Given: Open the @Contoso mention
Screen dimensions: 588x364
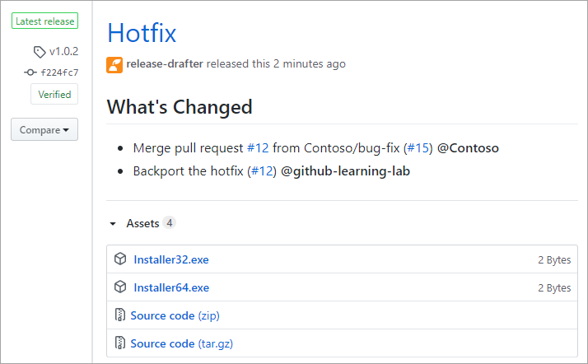Looking at the screenshot, I should click(x=468, y=148).
